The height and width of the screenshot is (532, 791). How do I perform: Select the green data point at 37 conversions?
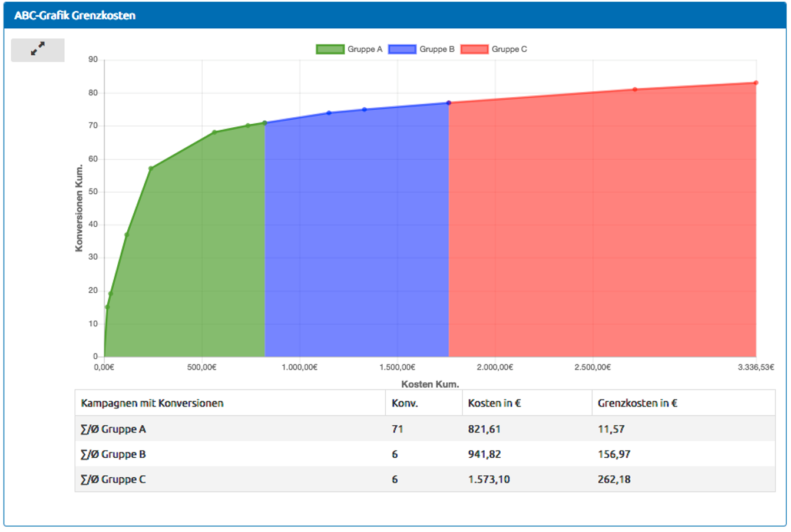127,235
